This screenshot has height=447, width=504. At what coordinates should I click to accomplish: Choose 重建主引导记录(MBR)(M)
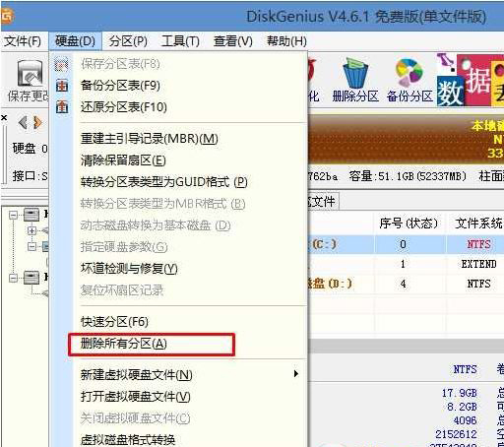pyautogui.click(x=150, y=139)
